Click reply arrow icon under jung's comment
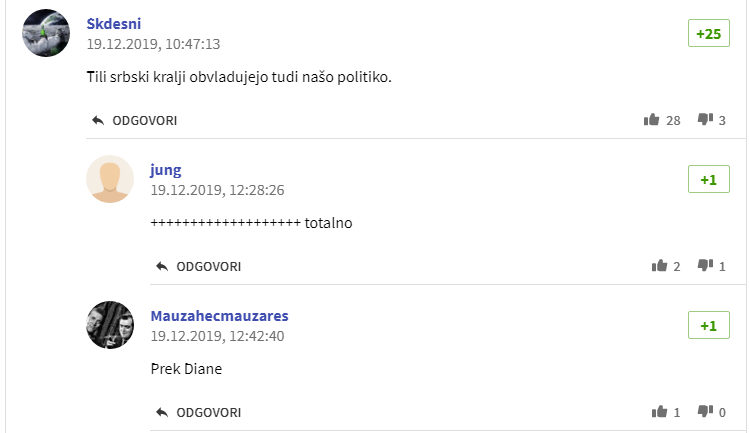This screenshot has width=749, height=433. [162, 267]
